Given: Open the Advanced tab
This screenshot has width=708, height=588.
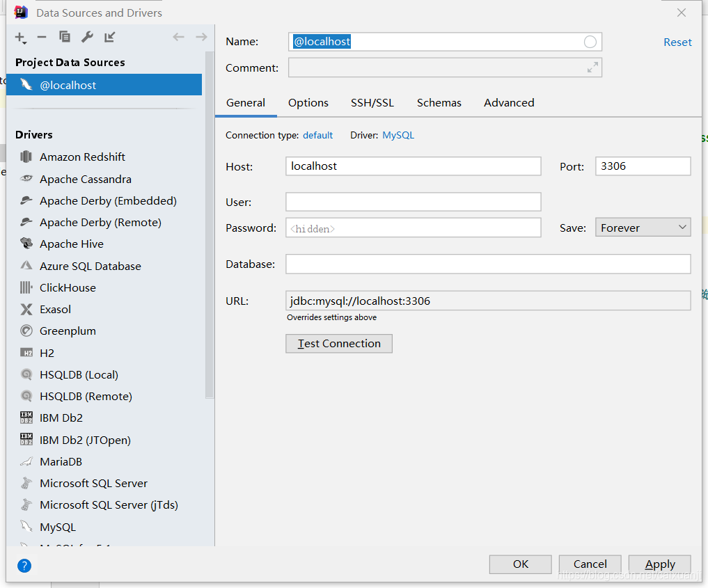Looking at the screenshot, I should (x=509, y=103).
